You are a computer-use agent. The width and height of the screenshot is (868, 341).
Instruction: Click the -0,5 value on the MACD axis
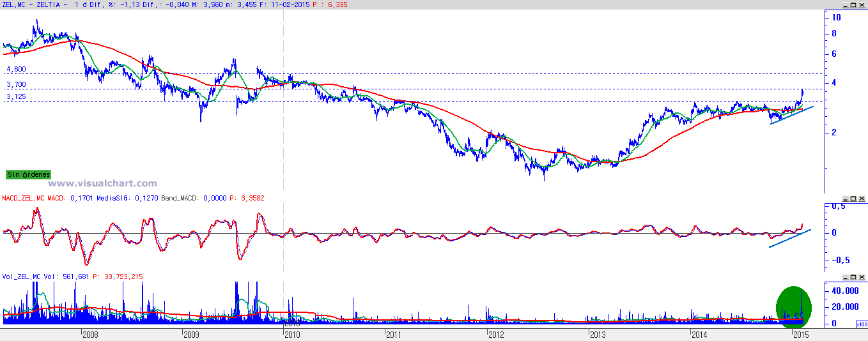tap(839, 260)
